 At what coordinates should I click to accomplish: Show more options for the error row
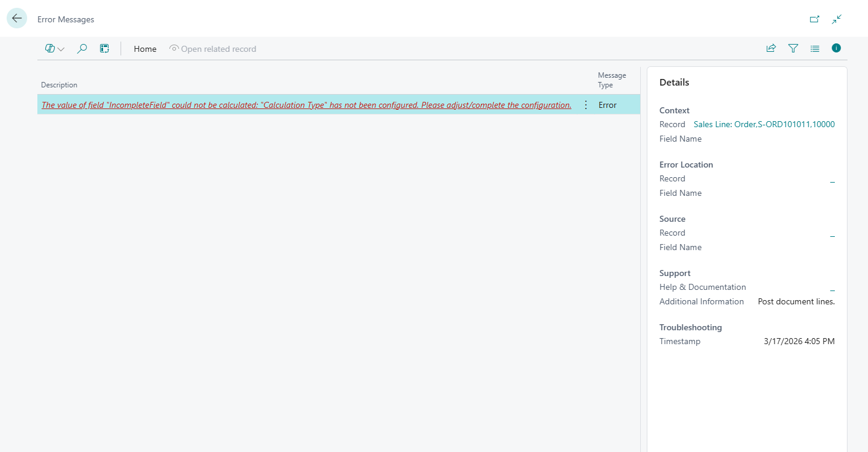pos(585,105)
